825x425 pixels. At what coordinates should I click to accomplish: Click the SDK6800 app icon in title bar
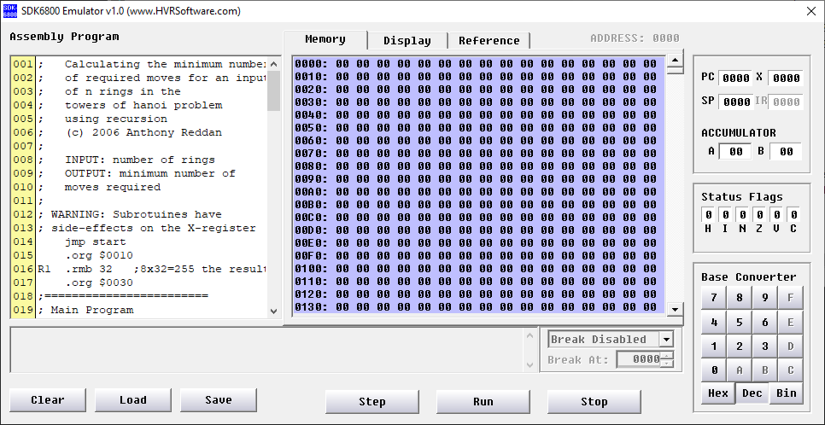tap(11, 11)
